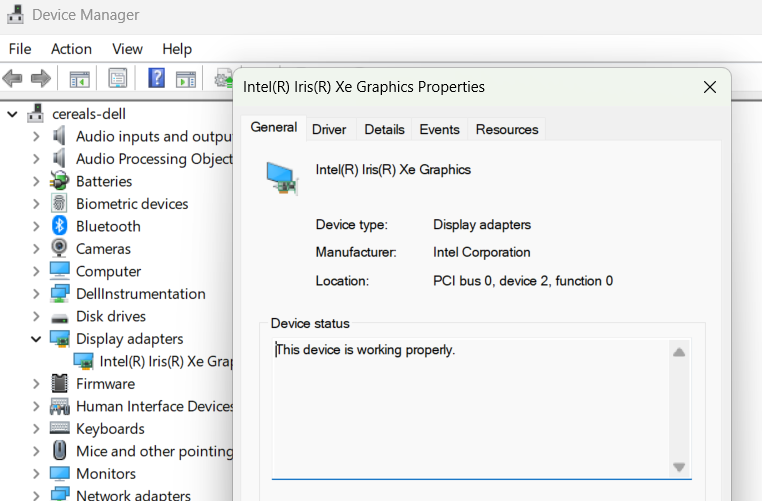762x501 pixels.
Task: Select Human Interface Devices tree item
Action: (x=155, y=406)
